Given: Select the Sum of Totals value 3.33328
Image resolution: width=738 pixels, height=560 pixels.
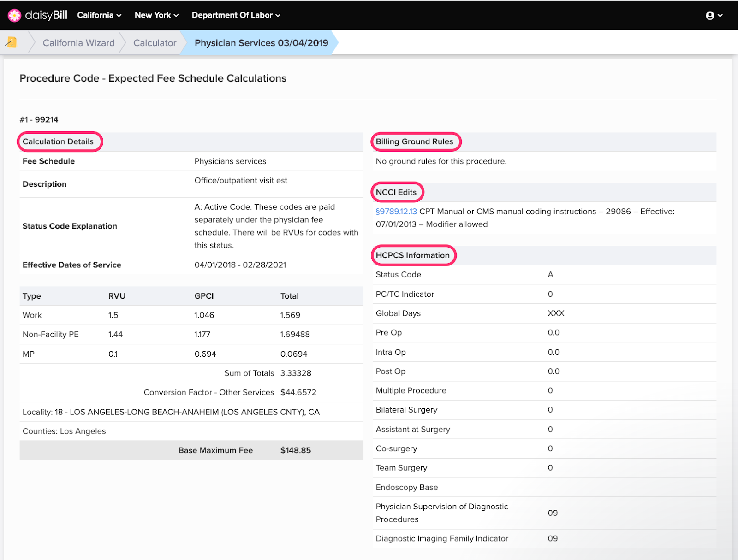Looking at the screenshot, I should (295, 373).
